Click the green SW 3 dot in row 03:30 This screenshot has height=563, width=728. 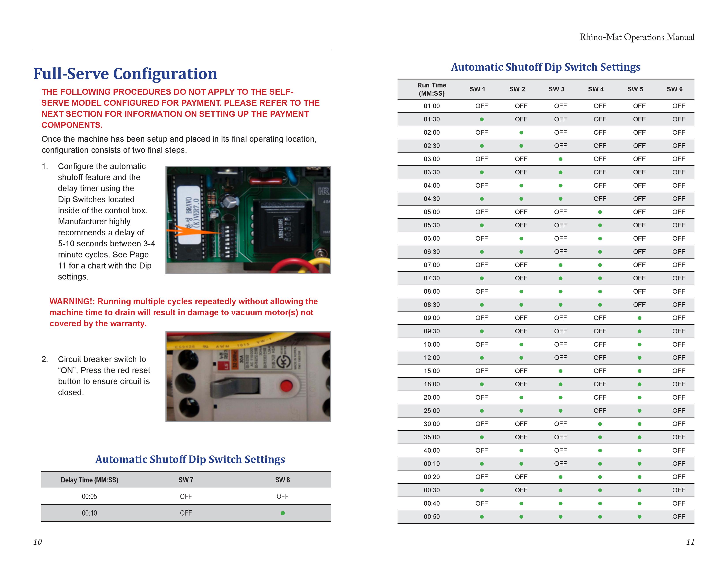(560, 172)
